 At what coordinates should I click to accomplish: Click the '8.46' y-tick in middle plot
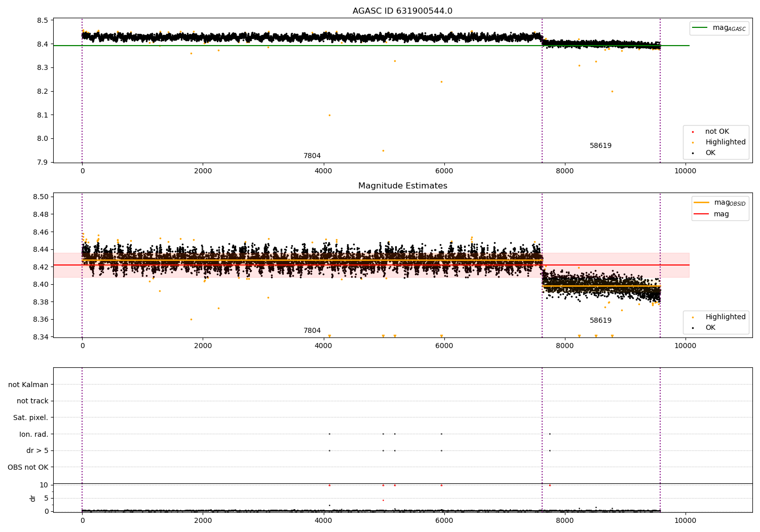pos(41,232)
